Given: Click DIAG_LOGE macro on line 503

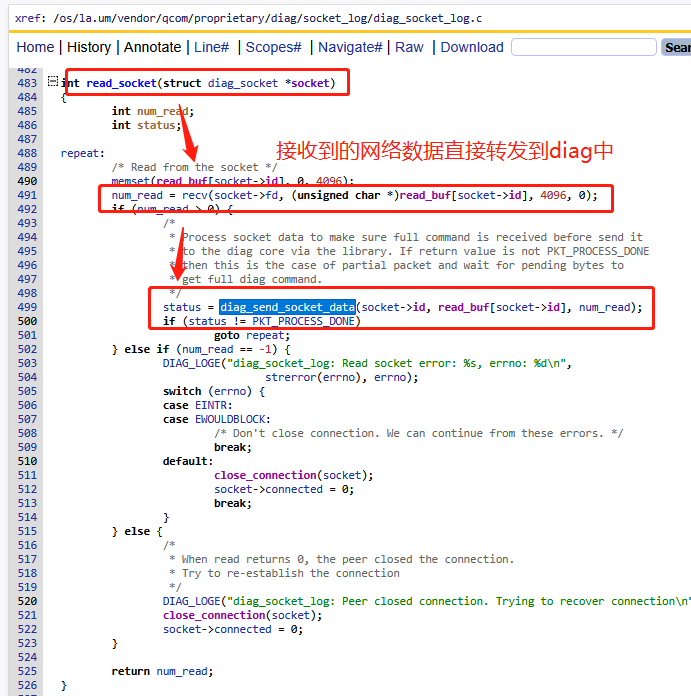Looking at the screenshot, I should coord(191,363).
